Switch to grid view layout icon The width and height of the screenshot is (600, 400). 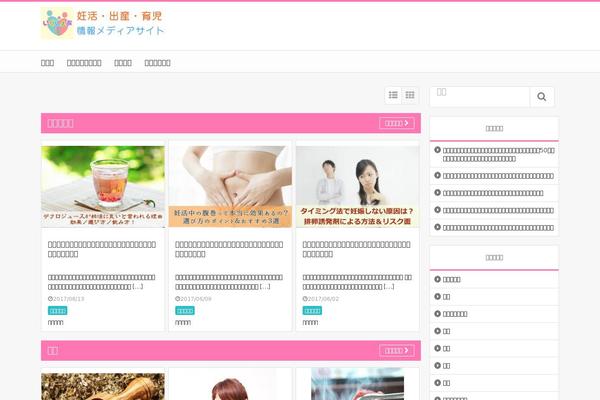point(410,95)
